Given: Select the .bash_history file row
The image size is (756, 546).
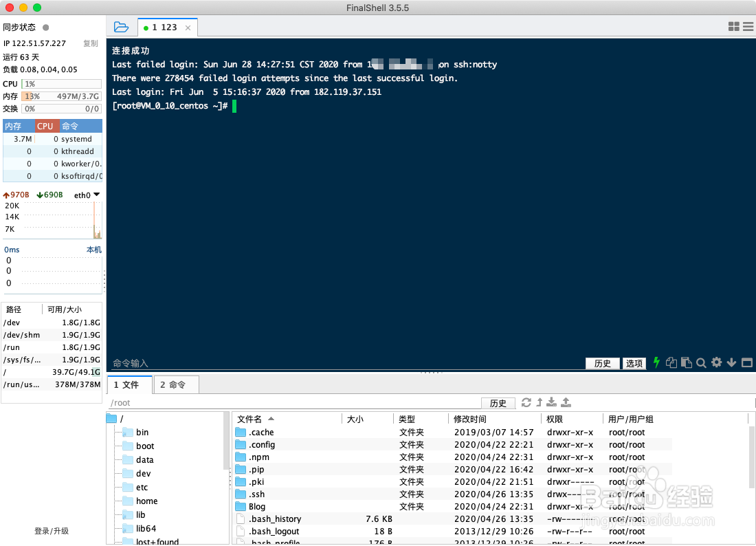Looking at the screenshot, I should click(x=453, y=518).
